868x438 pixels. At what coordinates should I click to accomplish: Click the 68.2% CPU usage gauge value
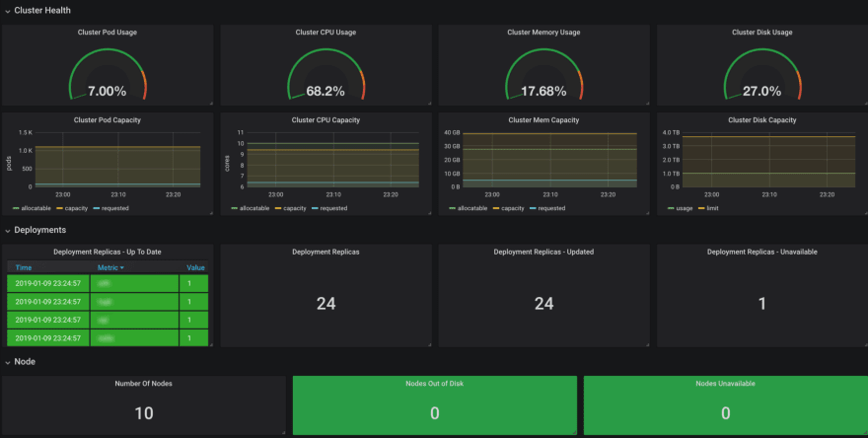tap(325, 92)
